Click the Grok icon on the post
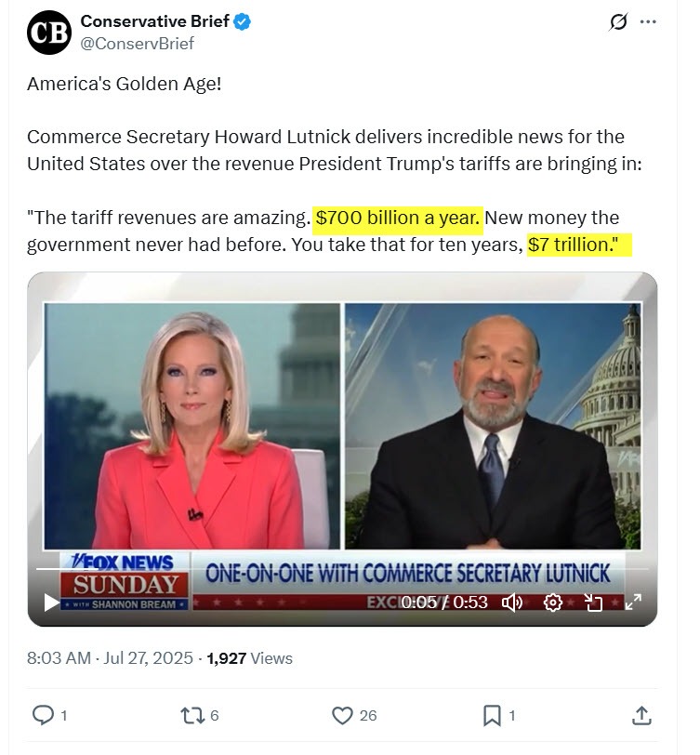This screenshot has width=700, height=755. [618, 21]
